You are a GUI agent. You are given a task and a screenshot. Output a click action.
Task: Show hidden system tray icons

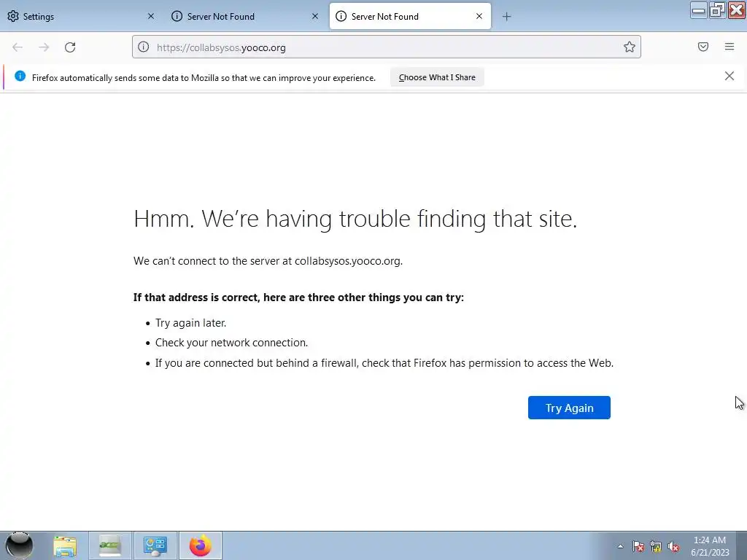620,546
